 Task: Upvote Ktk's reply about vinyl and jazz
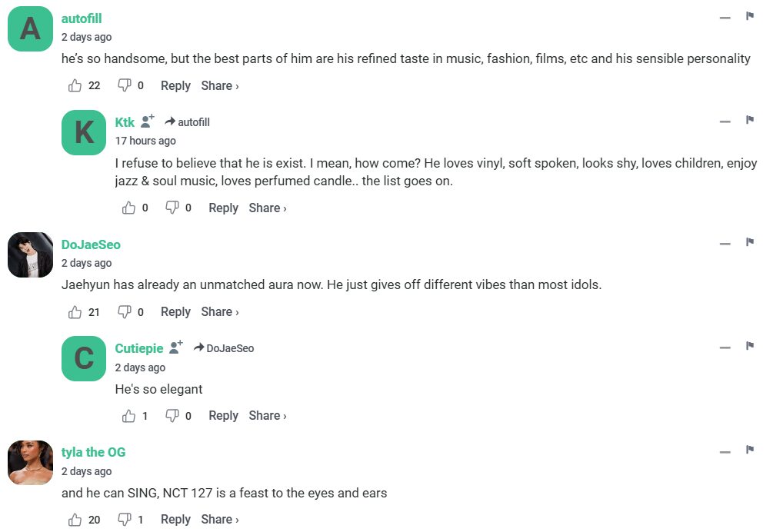coord(129,208)
